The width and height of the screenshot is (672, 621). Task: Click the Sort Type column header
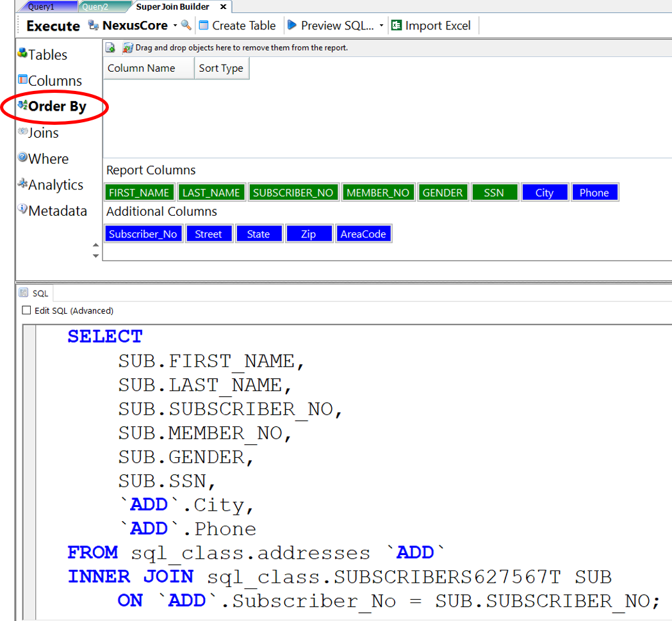221,69
